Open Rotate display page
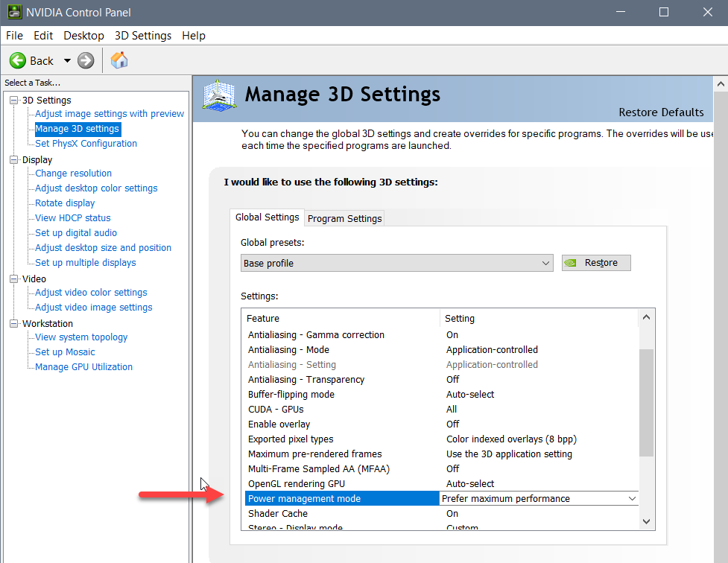728x563 pixels. point(65,203)
